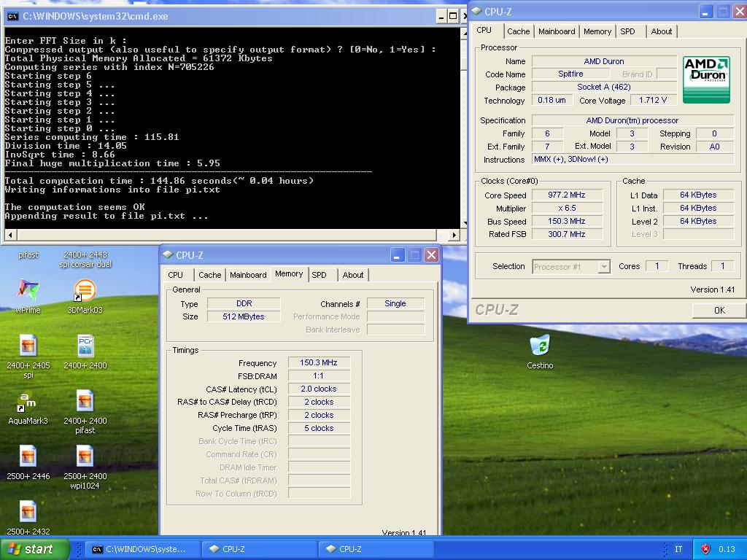Screen dimensions: 747x560
Task: Click the Instructions field MMX (+), 3DNow! (+)
Action: pos(632,159)
